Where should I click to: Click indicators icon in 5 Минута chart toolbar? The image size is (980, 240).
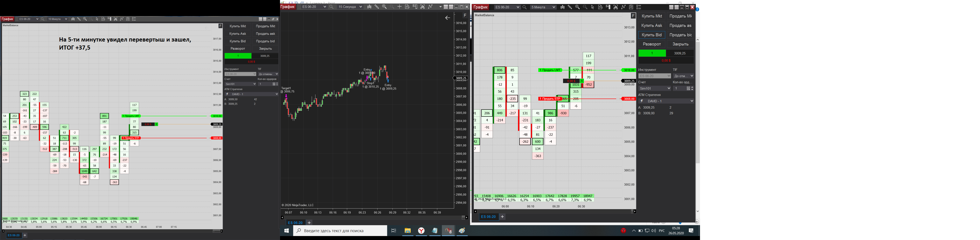pyautogui.click(x=616, y=7)
